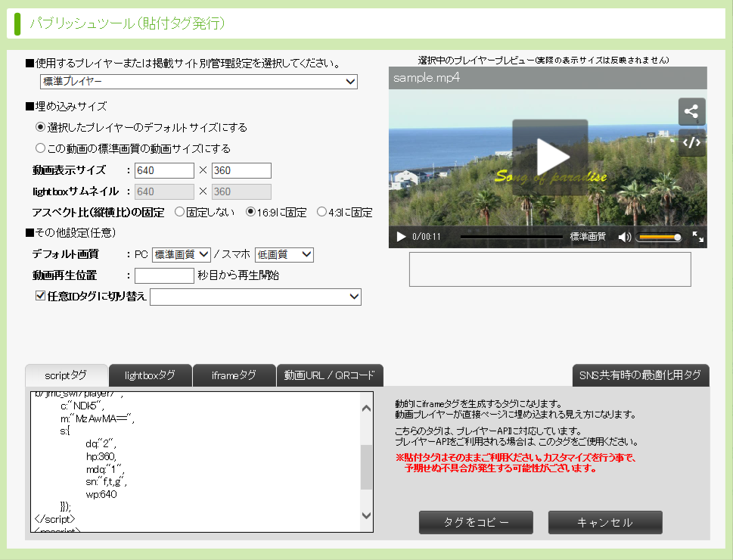Toggle fullscreen with the expand arrows icon
733x560 pixels.
(x=697, y=237)
